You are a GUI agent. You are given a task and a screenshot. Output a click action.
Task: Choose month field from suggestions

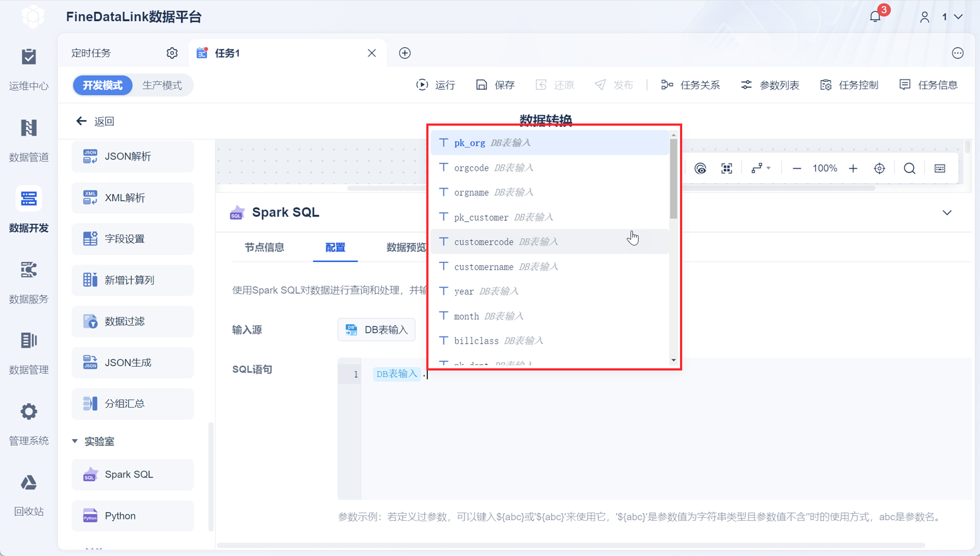tap(550, 316)
